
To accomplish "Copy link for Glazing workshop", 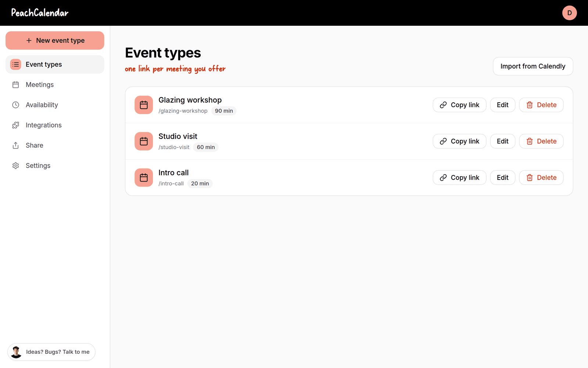I will 459,105.
